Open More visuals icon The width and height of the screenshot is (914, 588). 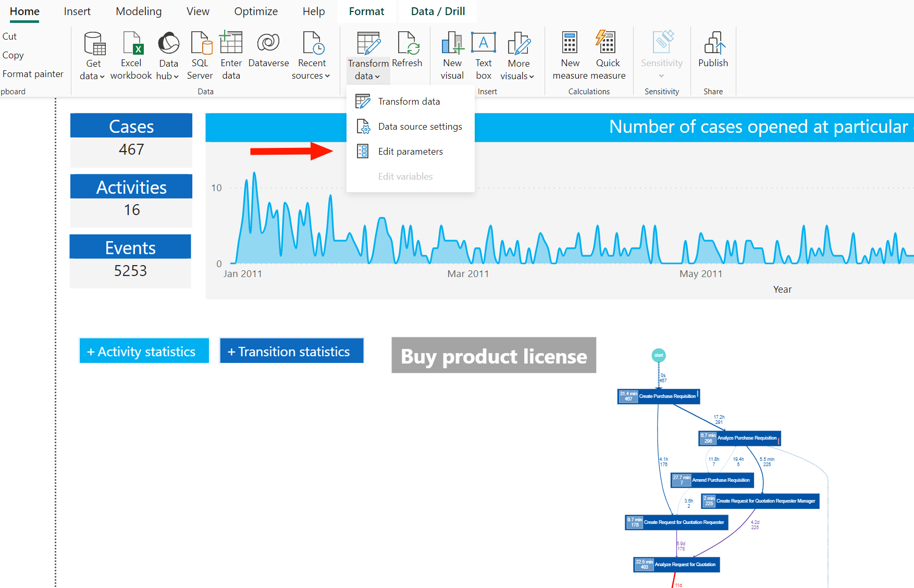pyautogui.click(x=519, y=43)
